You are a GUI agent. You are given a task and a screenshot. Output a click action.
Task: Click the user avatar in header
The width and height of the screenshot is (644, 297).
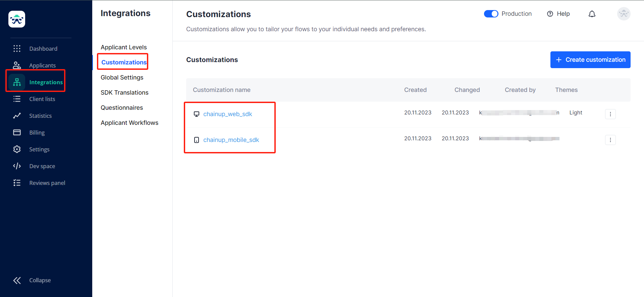click(x=624, y=14)
